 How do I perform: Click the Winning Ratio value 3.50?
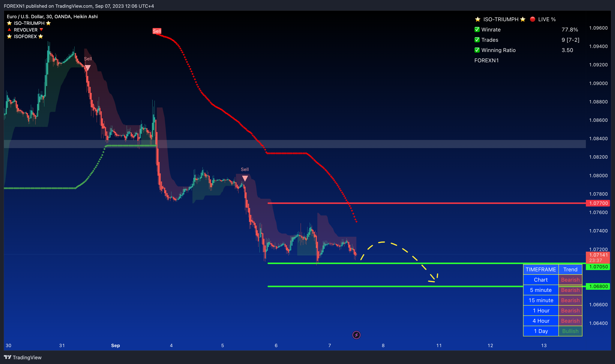tap(567, 50)
